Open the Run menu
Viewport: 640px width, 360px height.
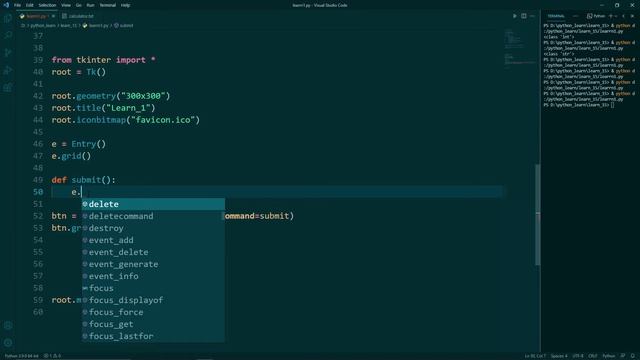click(x=90, y=5)
